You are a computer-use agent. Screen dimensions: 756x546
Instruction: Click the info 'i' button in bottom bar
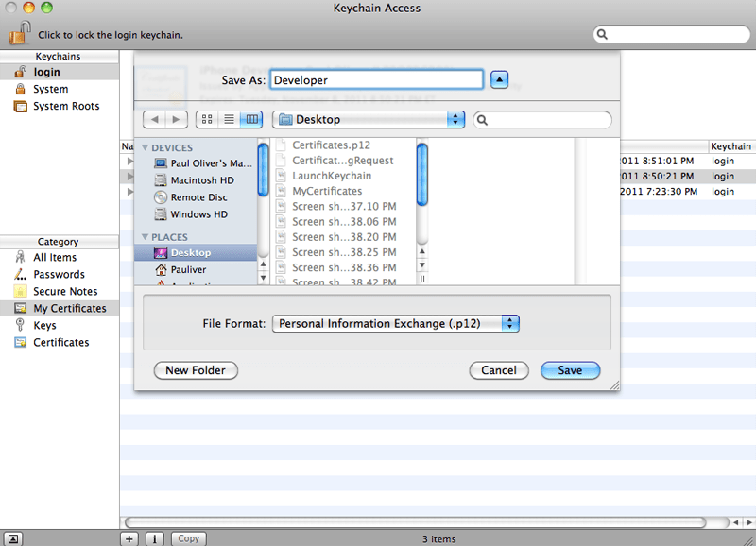pos(154,538)
